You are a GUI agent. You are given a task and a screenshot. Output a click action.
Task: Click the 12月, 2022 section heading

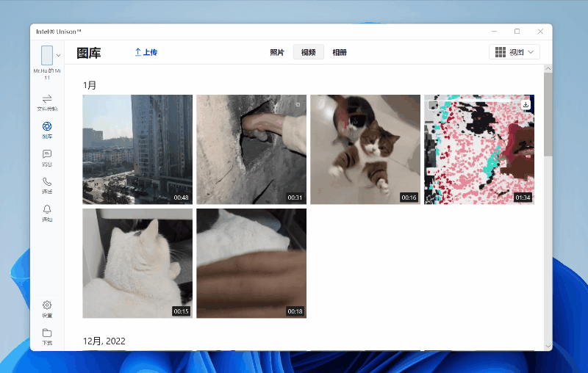tap(104, 341)
